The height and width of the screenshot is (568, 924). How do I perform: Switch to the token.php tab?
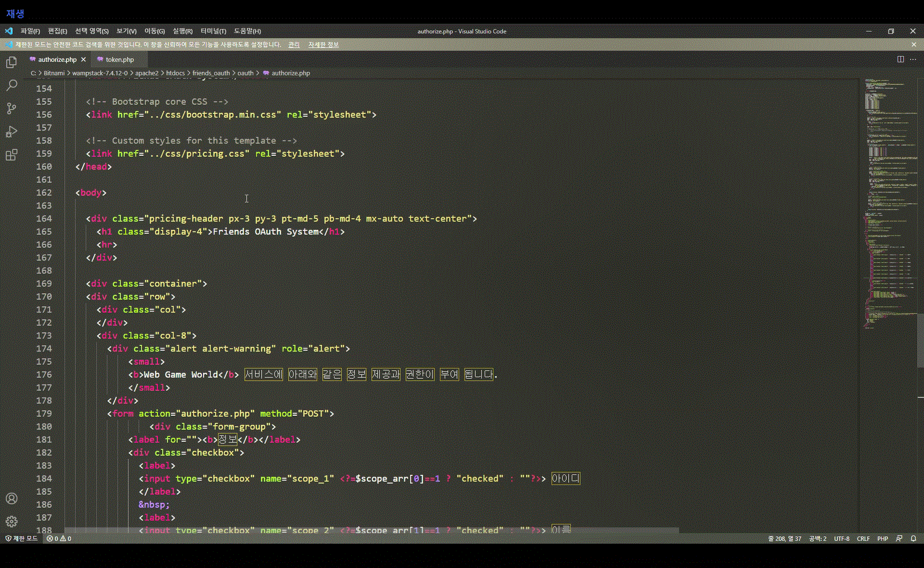119,60
